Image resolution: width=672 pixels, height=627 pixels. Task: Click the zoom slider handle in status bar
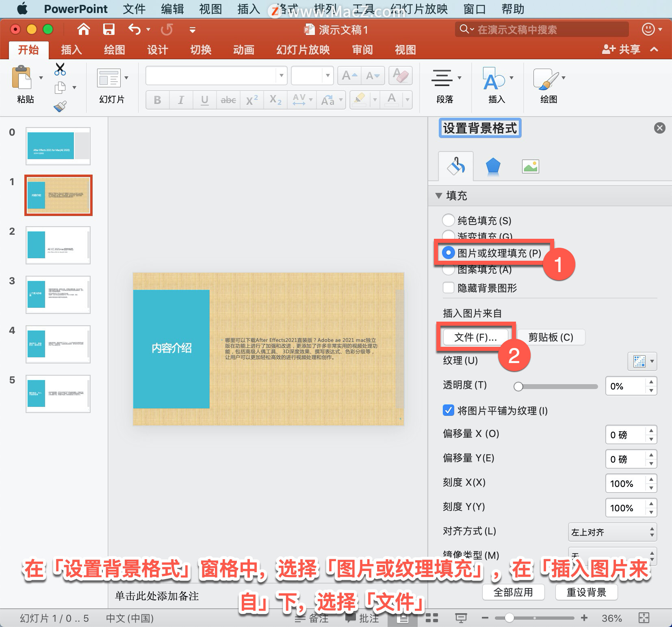tap(509, 618)
